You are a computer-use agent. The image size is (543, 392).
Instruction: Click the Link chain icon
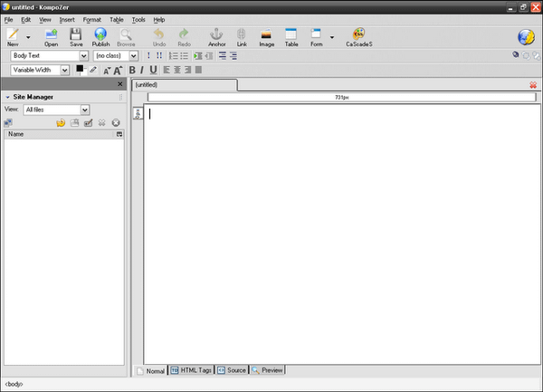point(242,37)
